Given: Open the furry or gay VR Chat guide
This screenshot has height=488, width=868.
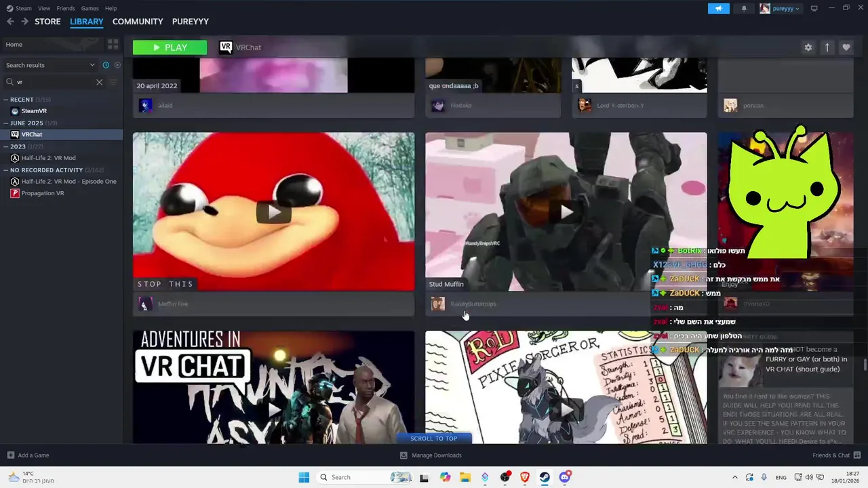Looking at the screenshot, I should click(785, 387).
